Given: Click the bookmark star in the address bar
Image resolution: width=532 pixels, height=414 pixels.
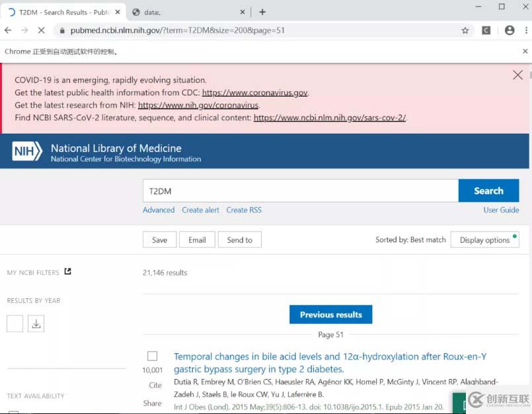Looking at the screenshot, I should (x=465, y=30).
